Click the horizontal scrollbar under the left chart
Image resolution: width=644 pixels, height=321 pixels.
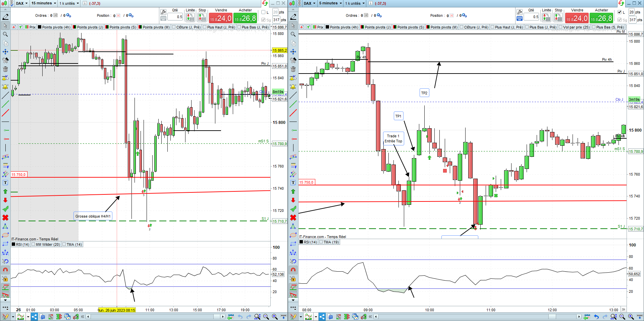pyautogui.click(x=156, y=317)
